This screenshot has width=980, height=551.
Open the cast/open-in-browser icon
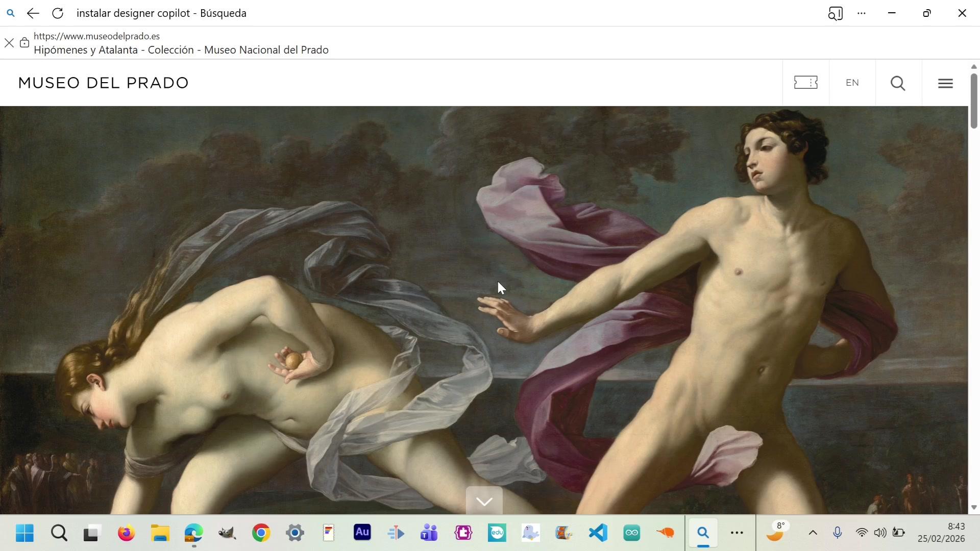point(835,13)
